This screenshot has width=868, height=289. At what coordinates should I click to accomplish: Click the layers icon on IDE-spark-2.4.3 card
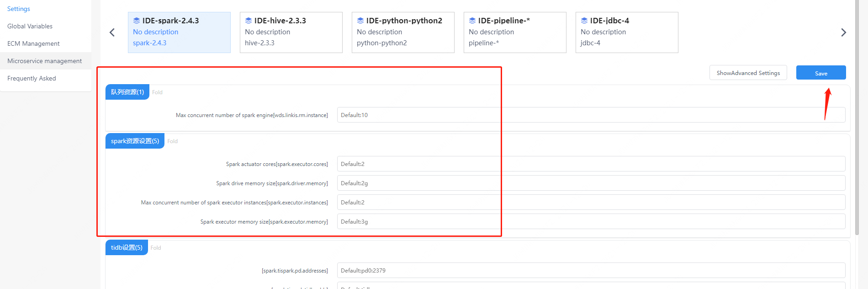coord(136,21)
